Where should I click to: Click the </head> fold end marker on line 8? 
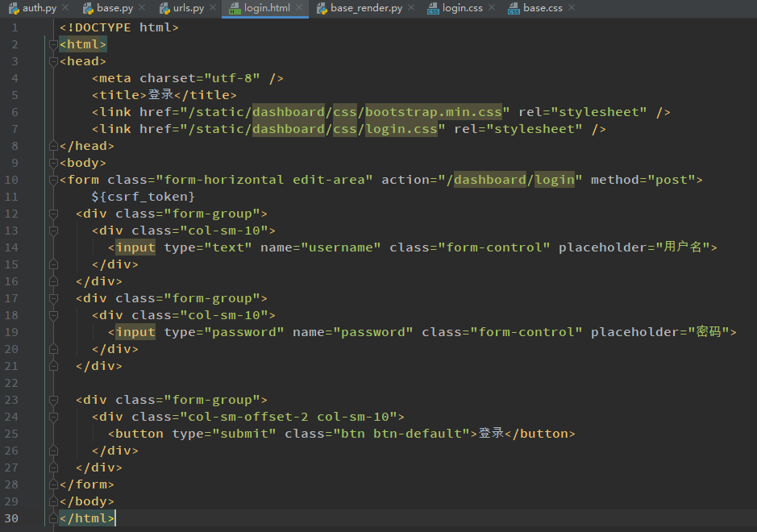coord(53,146)
